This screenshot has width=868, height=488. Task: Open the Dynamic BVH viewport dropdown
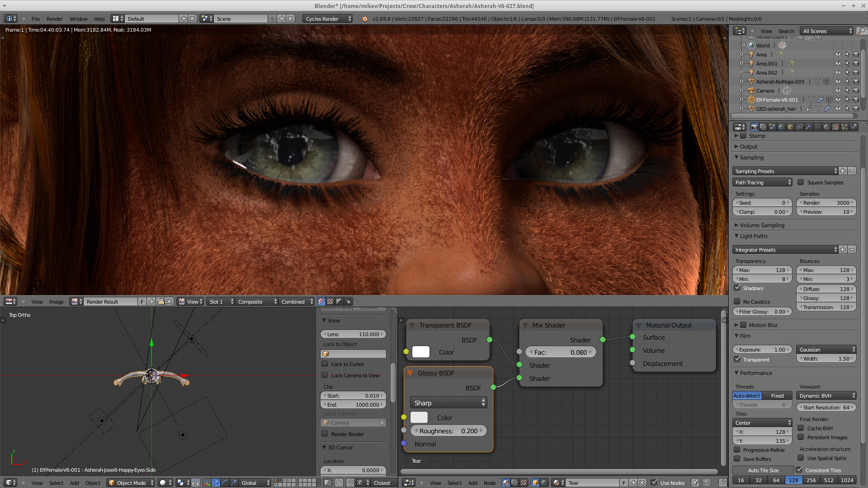click(826, 395)
